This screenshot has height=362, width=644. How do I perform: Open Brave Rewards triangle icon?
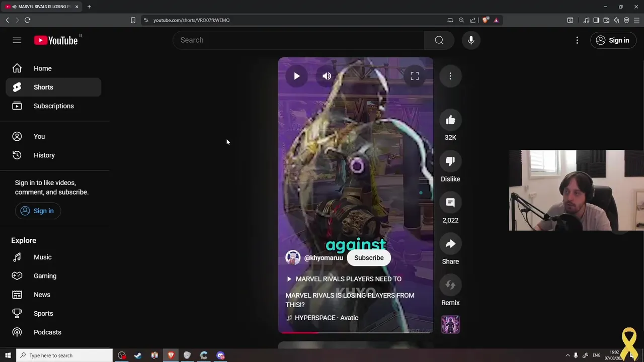496,20
